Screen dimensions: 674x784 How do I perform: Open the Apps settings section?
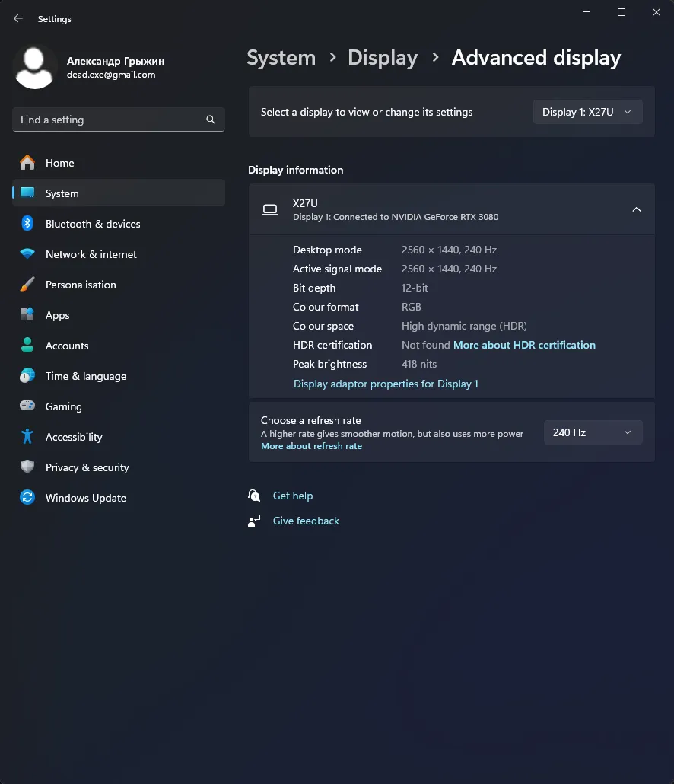point(57,315)
